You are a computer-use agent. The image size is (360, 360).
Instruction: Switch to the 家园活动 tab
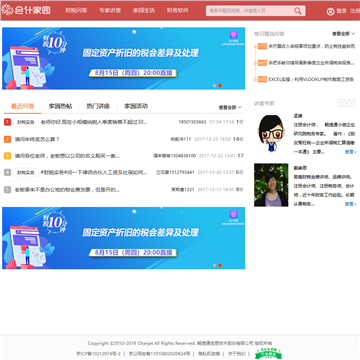(136, 106)
